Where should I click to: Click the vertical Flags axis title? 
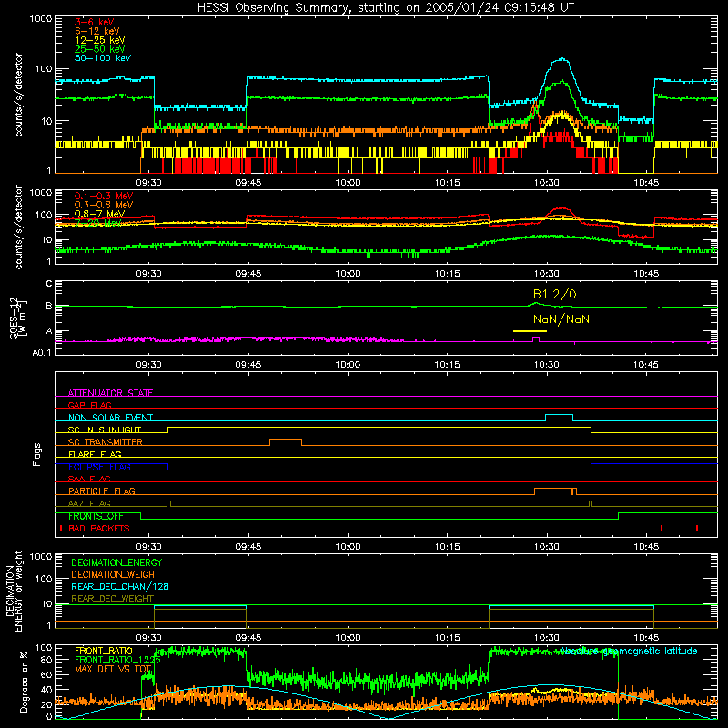(37, 454)
